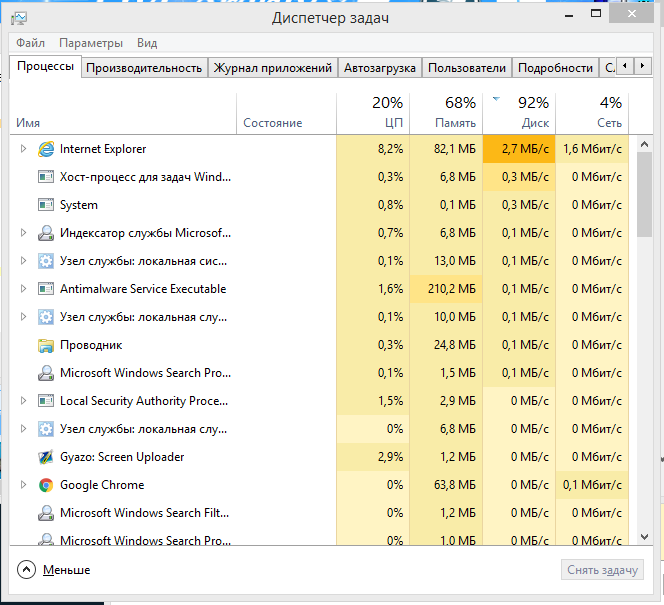The image size is (664, 605).
Task: Select the Google Chrome process row
Action: pyautogui.click(x=319, y=485)
